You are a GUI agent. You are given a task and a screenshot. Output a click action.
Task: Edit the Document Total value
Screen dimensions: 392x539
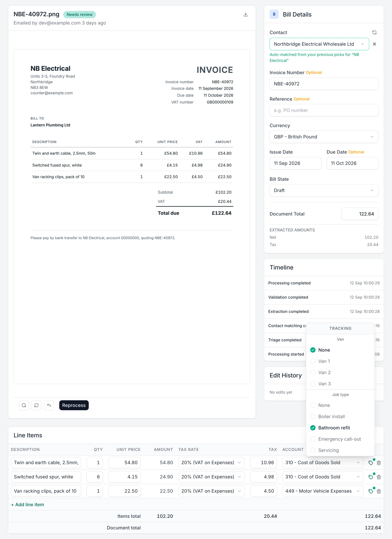click(x=360, y=214)
